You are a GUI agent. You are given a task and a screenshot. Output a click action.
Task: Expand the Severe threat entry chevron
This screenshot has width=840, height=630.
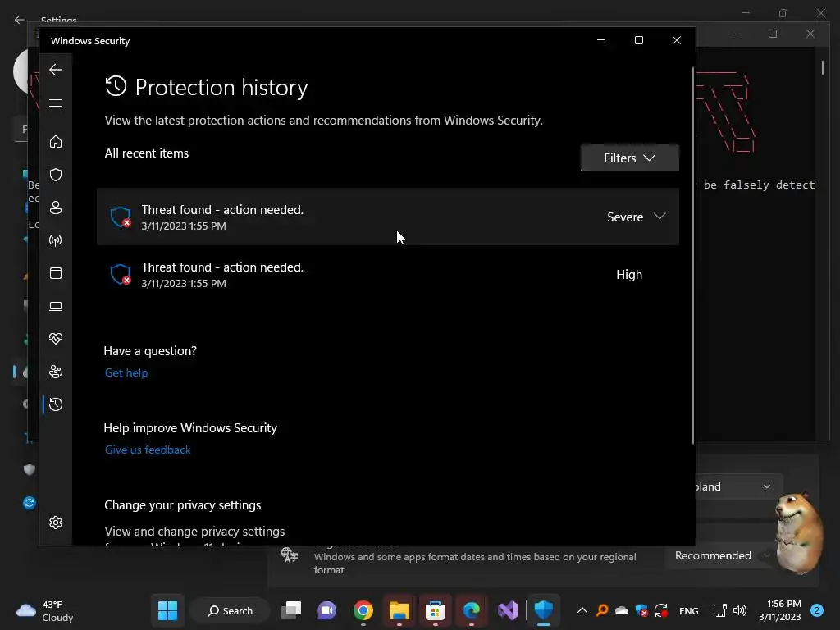pos(660,217)
